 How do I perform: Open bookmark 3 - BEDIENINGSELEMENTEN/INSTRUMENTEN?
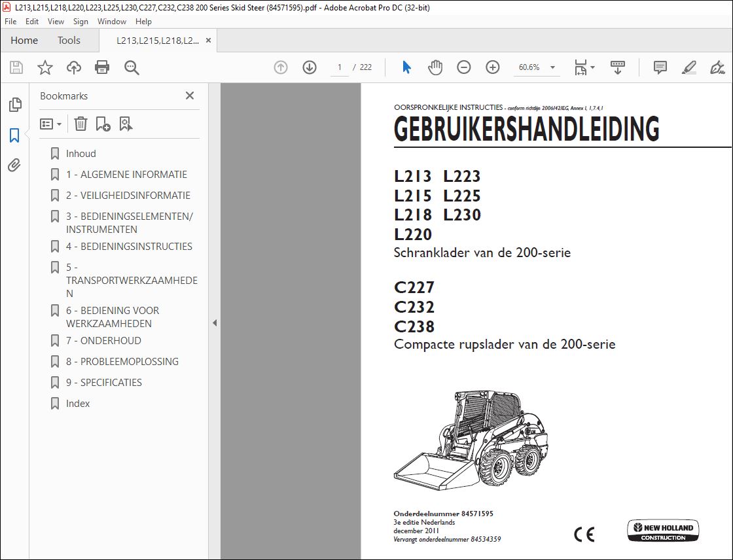click(130, 223)
